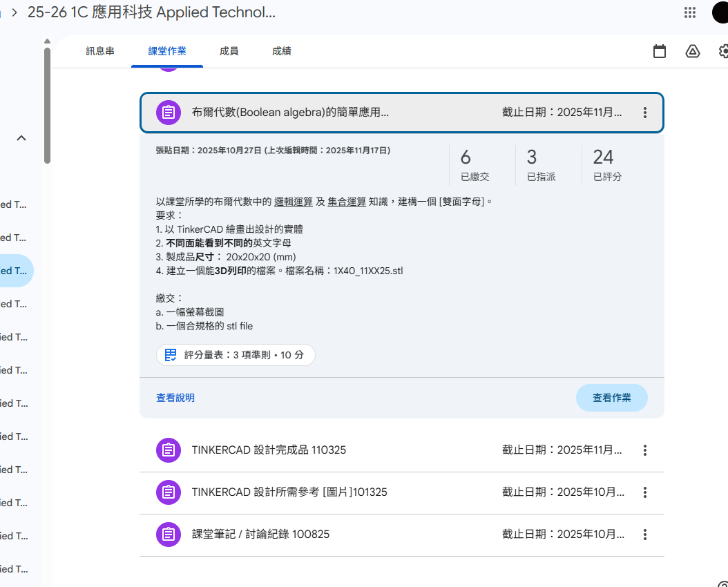Switch to the 訊息串 tab
This screenshot has height=587, width=728.
[100, 51]
